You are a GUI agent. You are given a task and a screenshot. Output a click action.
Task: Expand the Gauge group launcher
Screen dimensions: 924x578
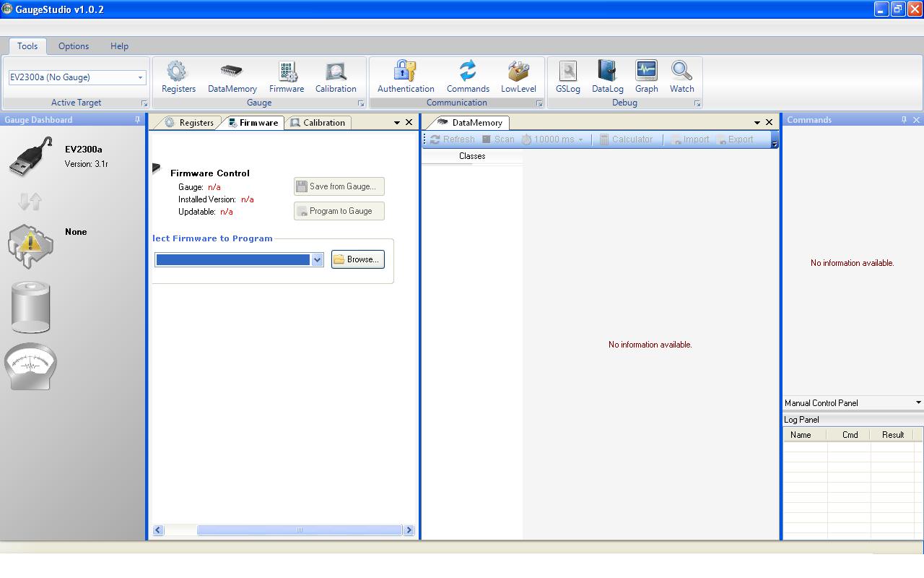(x=361, y=103)
